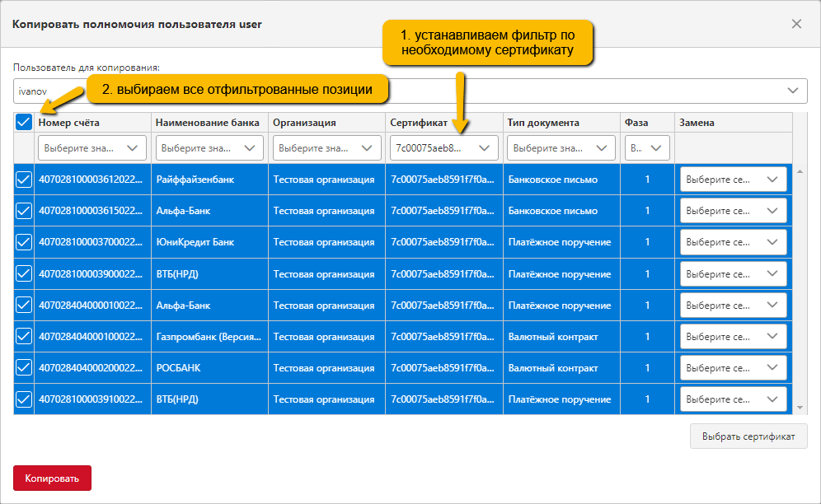The width and height of the screenshot is (821, 504).
Task: Toggle checkbox for the Газпромбанк row
Action: point(24,337)
